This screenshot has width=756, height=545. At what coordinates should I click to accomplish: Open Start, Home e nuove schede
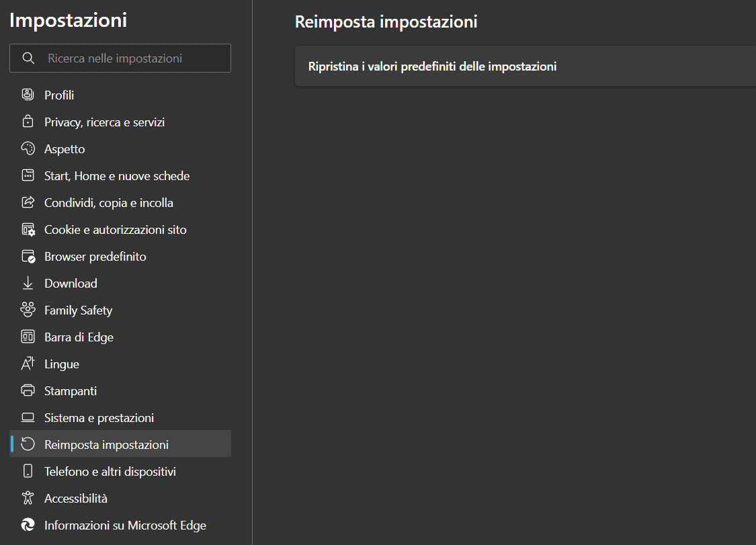(117, 176)
